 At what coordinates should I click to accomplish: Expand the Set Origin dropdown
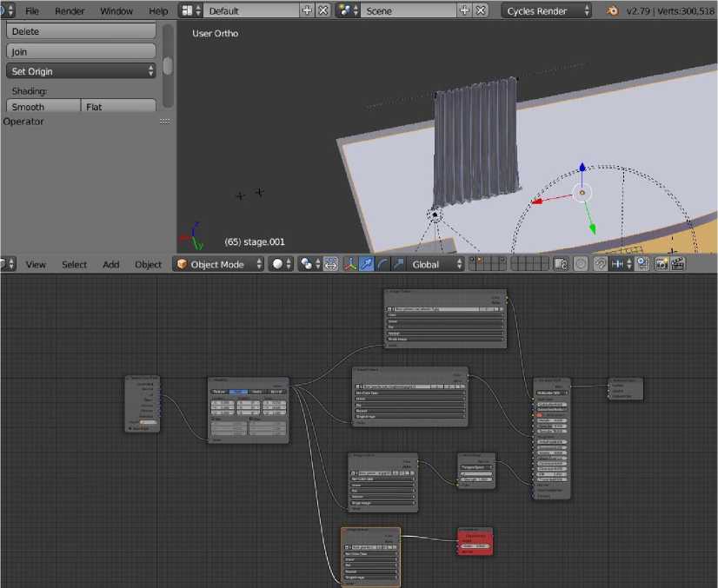pyautogui.click(x=82, y=71)
